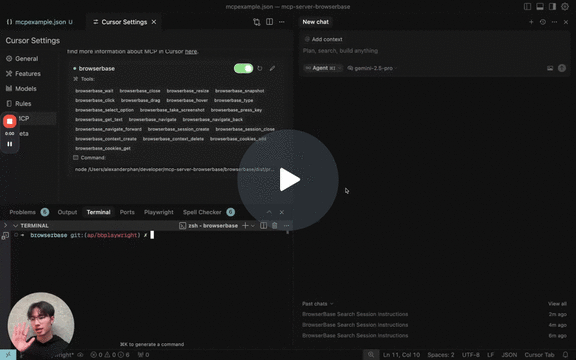Start a new chat with the plus icon

(x=531, y=22)
